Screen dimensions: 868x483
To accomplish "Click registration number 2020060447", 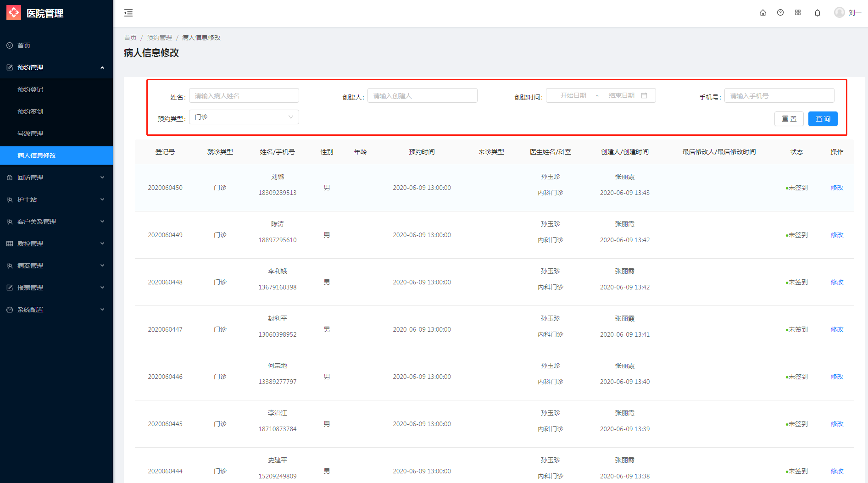I will [165, 329].
